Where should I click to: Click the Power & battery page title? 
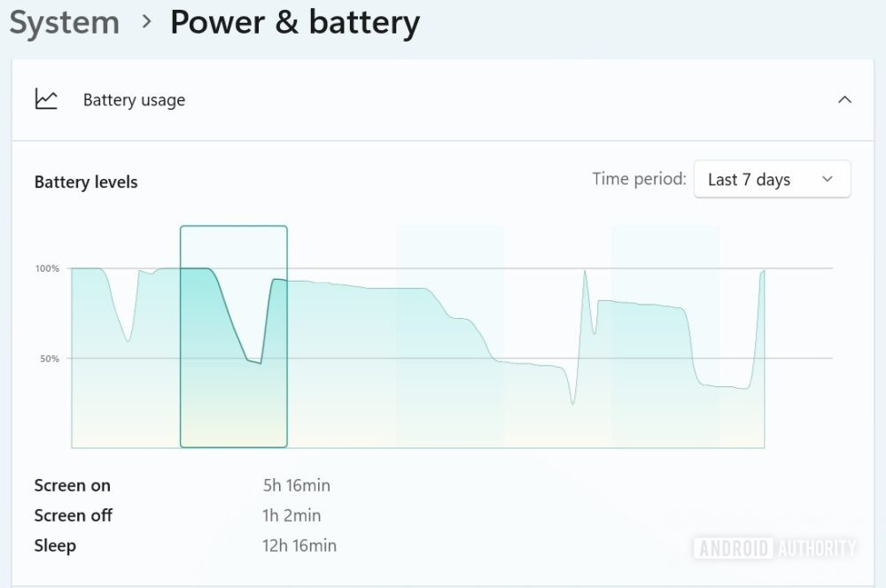(x=294, y=23)
